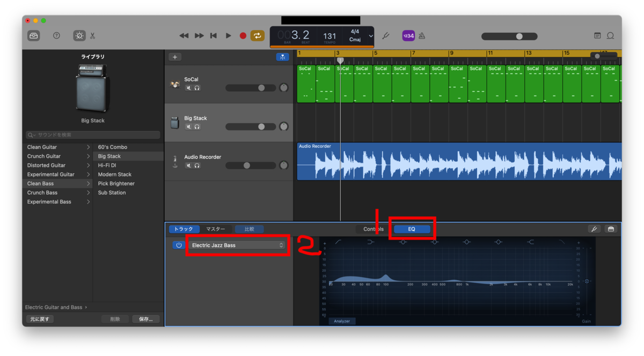Click the high cut filter band icon
The width and height of the screenshot is (644, 356).
[562, 242]
